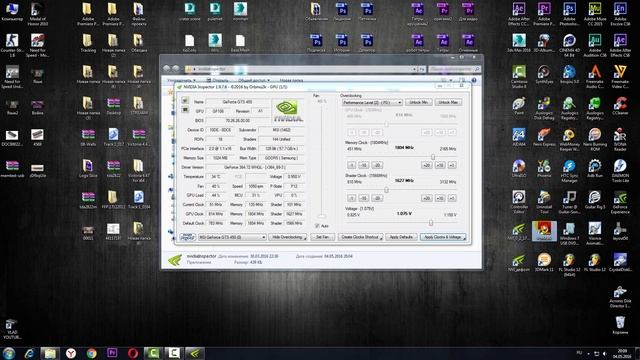This screenshot has height=360, width=640.
Task: Open 3DMark 11 desktop icon
Action: 544,262
